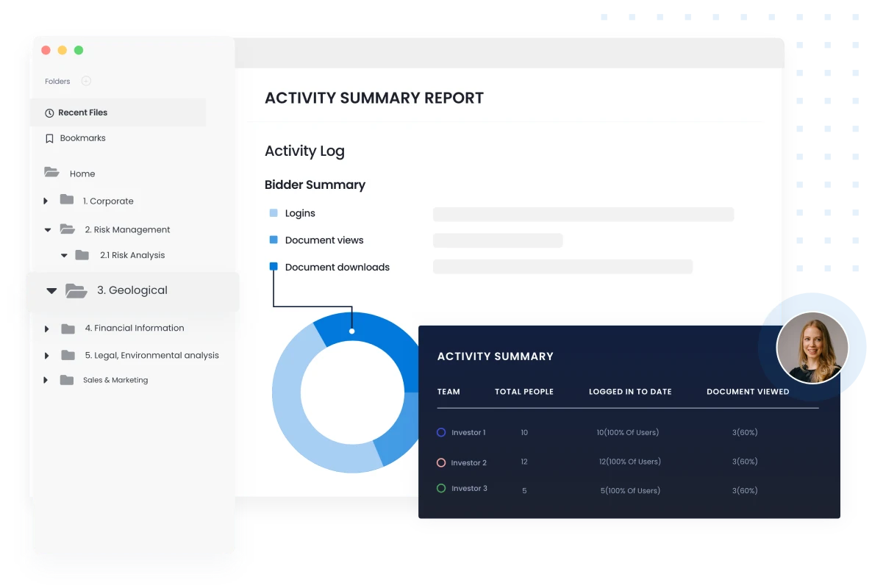Screen dimensions: 872x588
Task: Click the Document views placeholder bar
Action: pyautogui.click(x=498, y=240)
